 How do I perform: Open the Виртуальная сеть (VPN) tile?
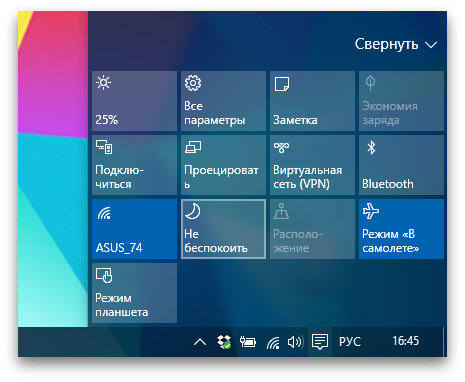[x=312, y=165]
